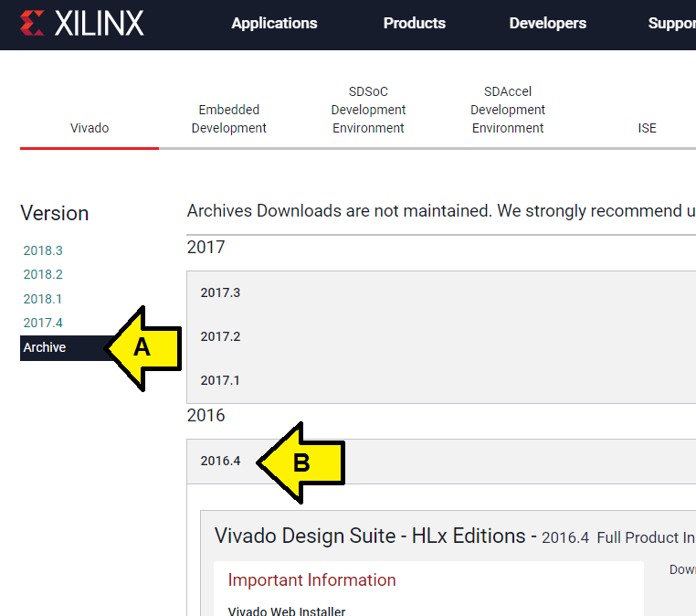Open version 2017.4 link
The image size is (696, 616).
click(x=43, y=323)
